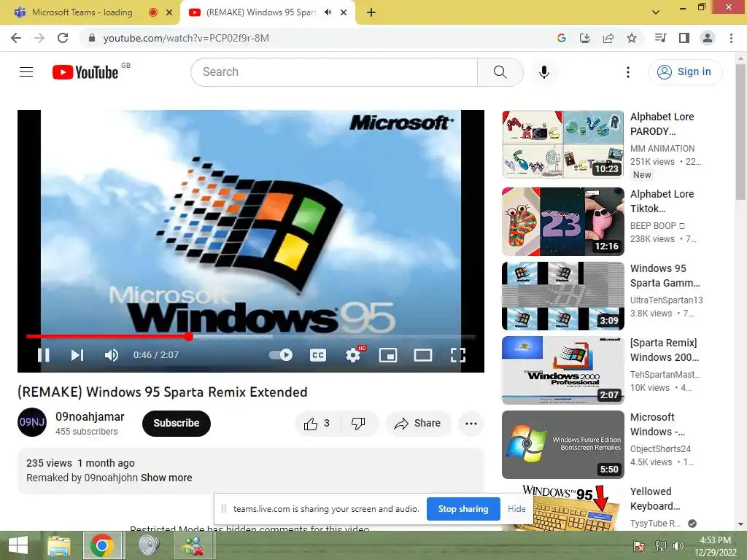Open Windows 95 Sparta Gamm... title
Screen dimensions: 747x560
[665, 276]
